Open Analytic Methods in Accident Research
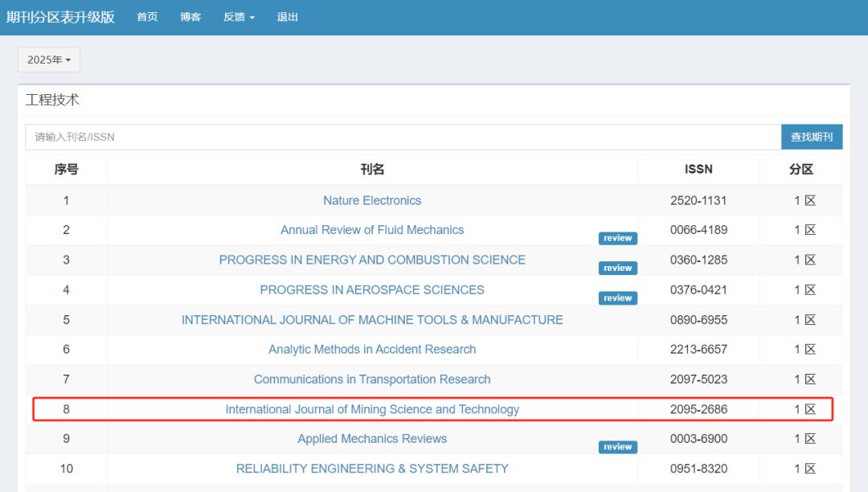 [372, 349]
